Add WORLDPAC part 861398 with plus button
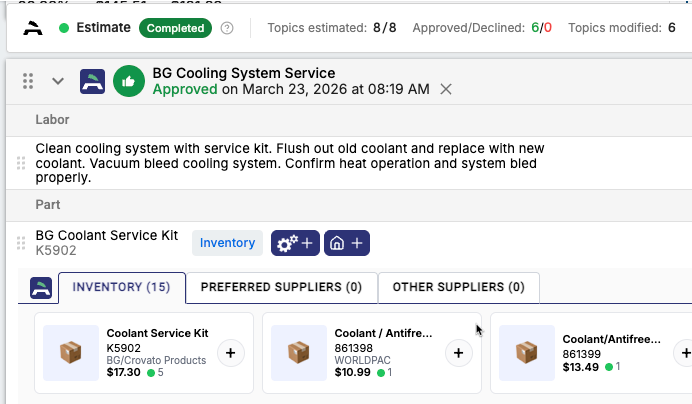692x404 pixels. [x=458, y=353]
